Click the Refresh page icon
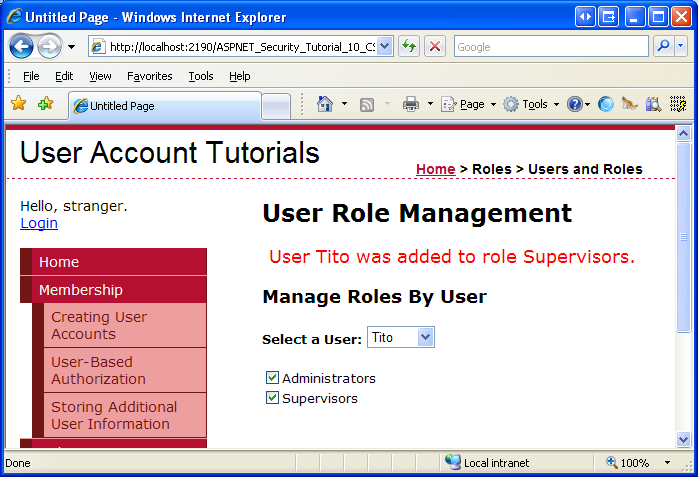This screenshot has width=698, height=477. click(409, 46)
